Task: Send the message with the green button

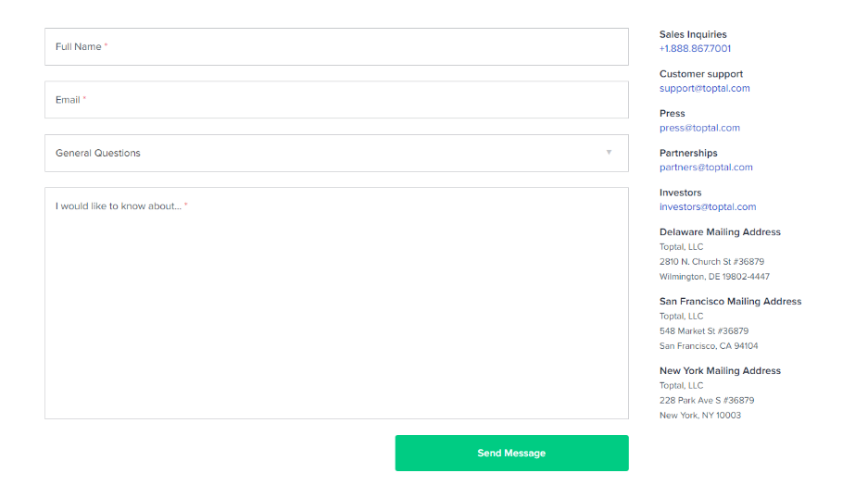Action: pyautogui.click(x=511, y=454)
